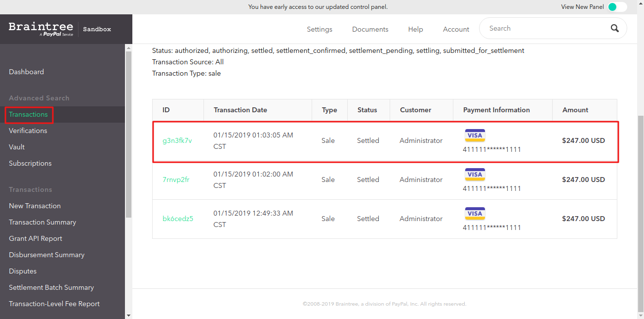Open the Documents menu
Screen dimensions: 644x319
(x=369, y=29)
